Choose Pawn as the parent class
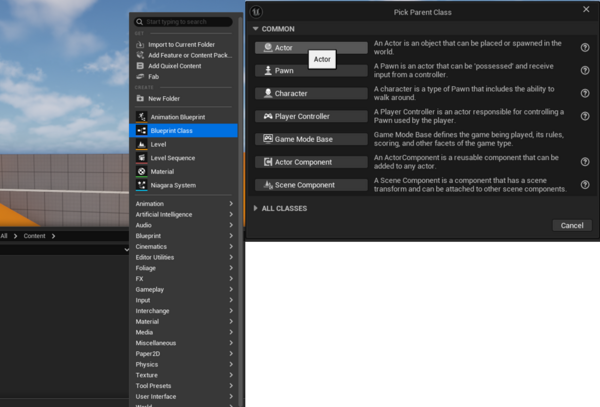The width and height of the screenshot is (600, 407). 311,70
